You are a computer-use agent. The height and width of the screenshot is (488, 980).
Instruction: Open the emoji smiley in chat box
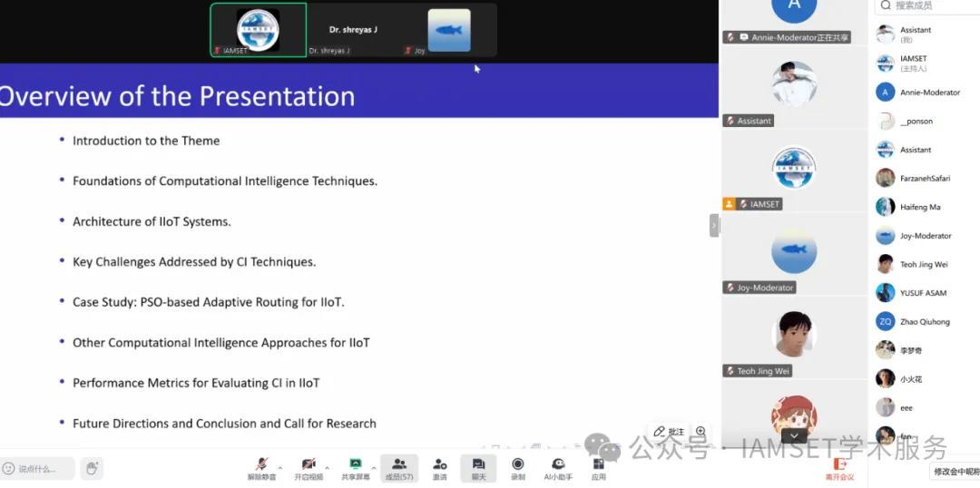pyautogui.click(x=9, y=468)
